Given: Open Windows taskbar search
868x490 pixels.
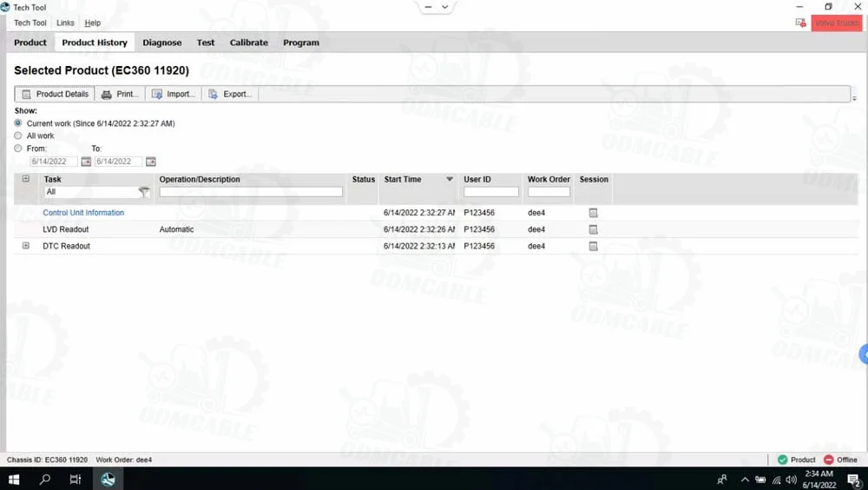Looking at the screenshot, I should [45, 479].
